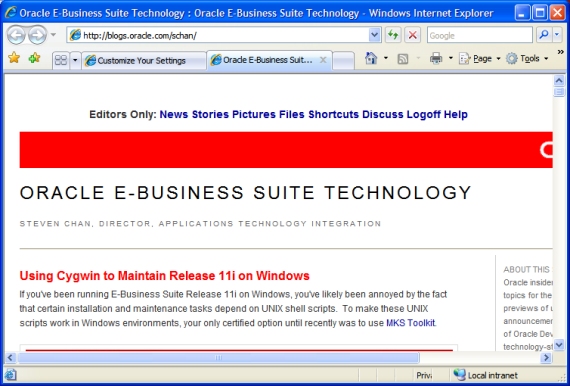The height and width of the screenshot is (386, 570).
Task: Click the RSS Feeds icon
Action: pyautogui.click(x=403, y=59)
